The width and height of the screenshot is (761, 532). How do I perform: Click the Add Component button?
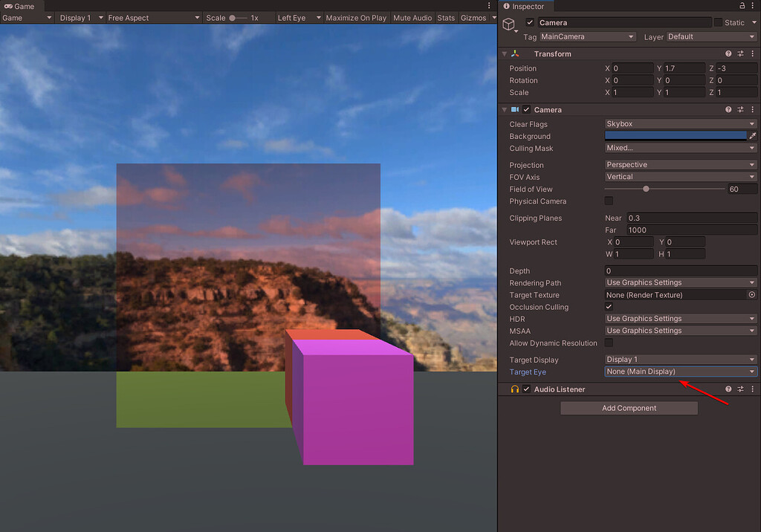629,407
